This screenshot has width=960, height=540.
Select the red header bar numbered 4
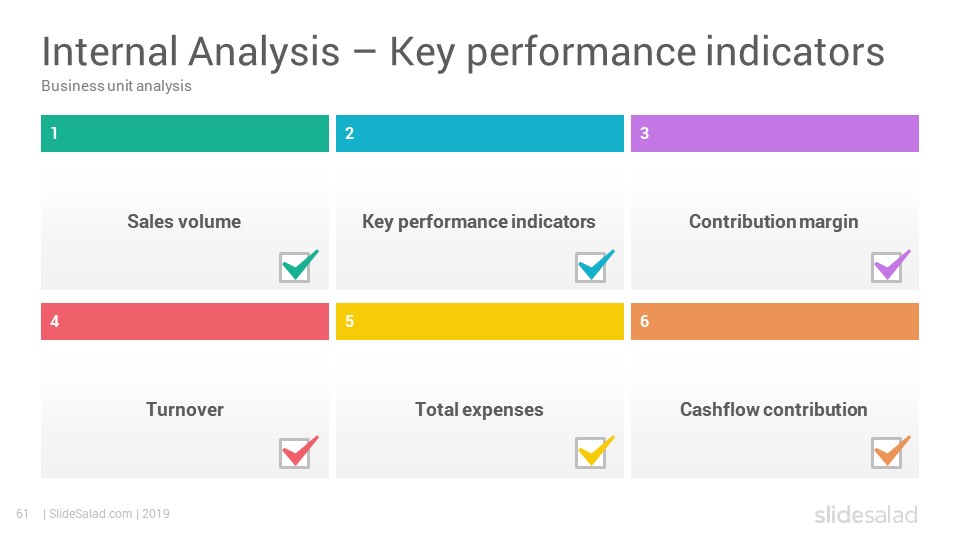(x=185, y=321)
